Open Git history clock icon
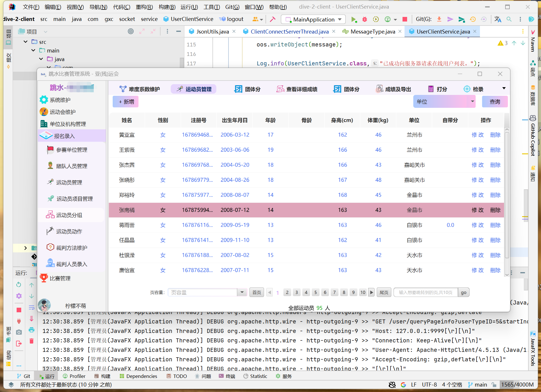Screen dimensions: 541x392 (473, 19)
